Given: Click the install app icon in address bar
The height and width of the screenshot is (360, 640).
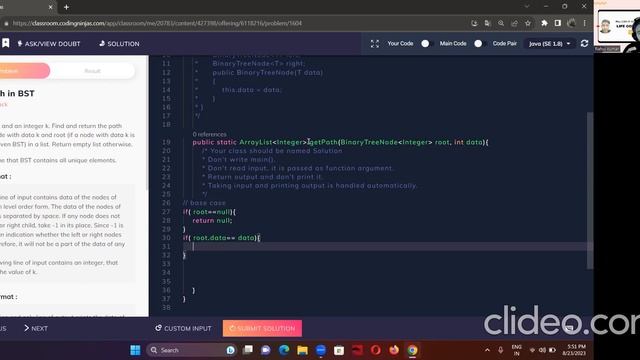Looking at the screenshot, I should pyautogui.click(x=474, y=23).
